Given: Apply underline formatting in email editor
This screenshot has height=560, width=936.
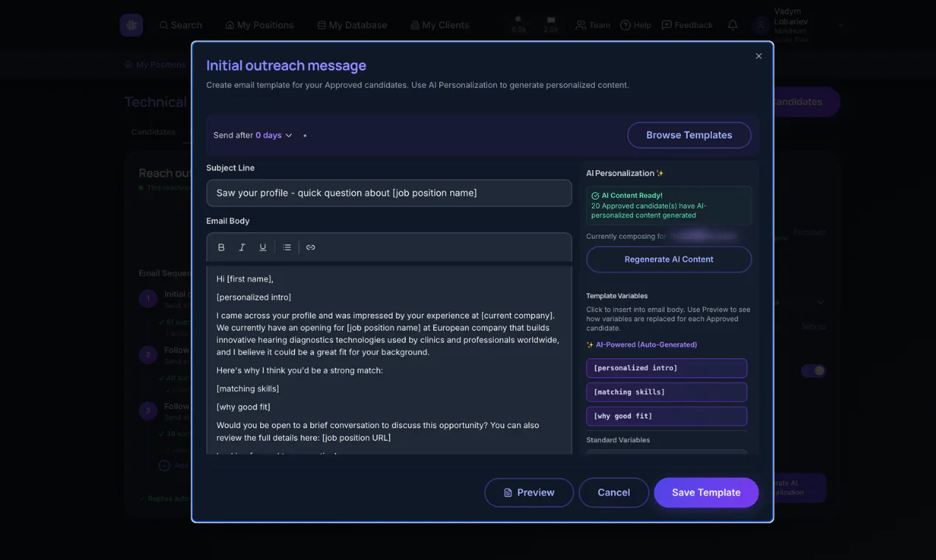Looking at the screenshot, I should tap(262, 248).
